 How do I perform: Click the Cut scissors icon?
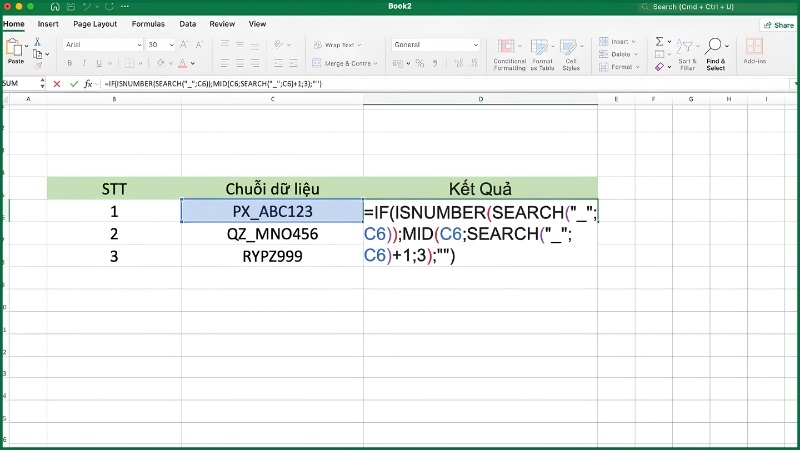point(37,42)
